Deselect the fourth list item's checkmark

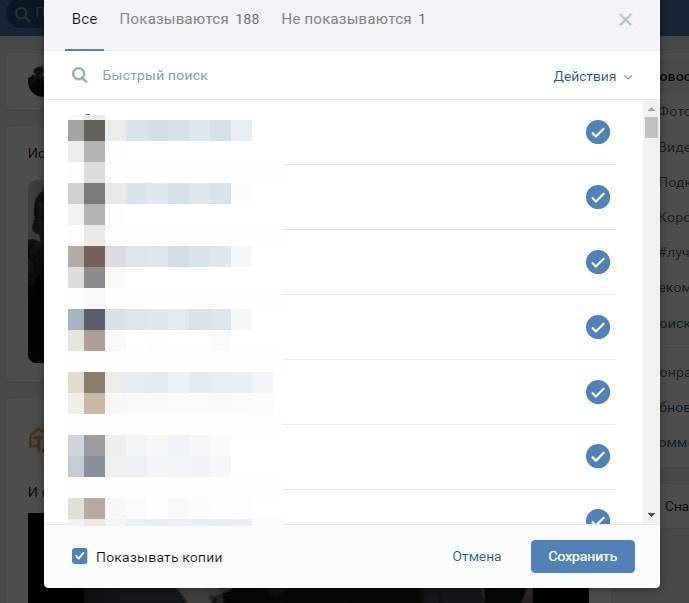(x=598, y=327)
